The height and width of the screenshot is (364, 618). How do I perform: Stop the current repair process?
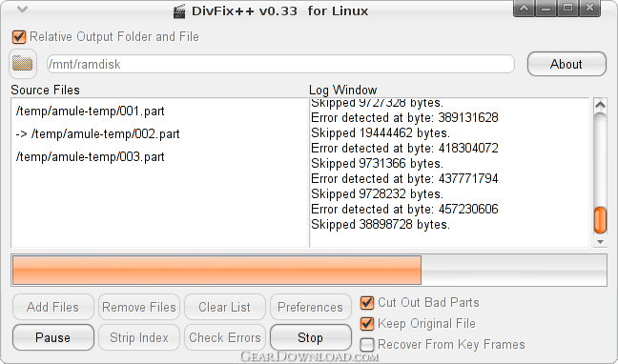(311, 337)
